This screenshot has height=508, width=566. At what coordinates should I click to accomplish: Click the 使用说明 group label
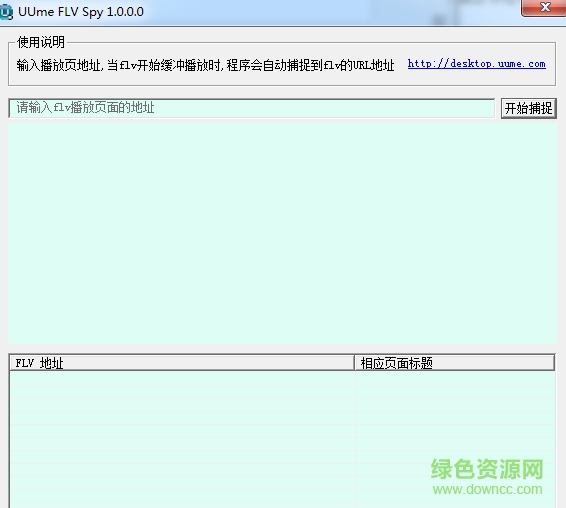coord(41,42)
